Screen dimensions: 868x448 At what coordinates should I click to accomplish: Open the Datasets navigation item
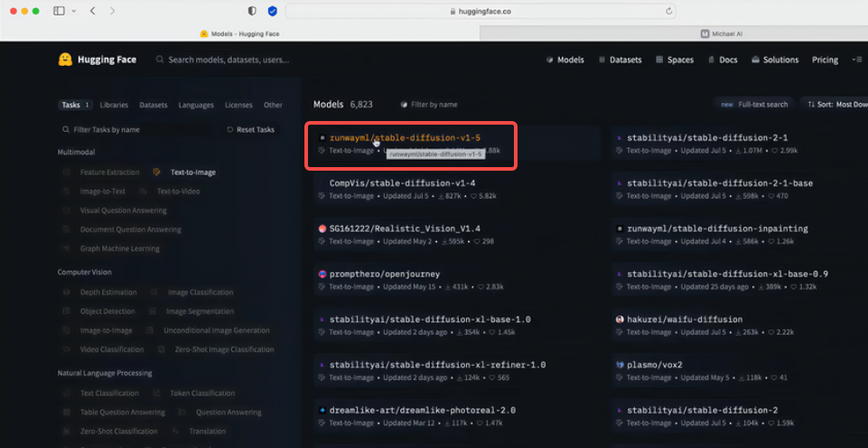point(620,60)
